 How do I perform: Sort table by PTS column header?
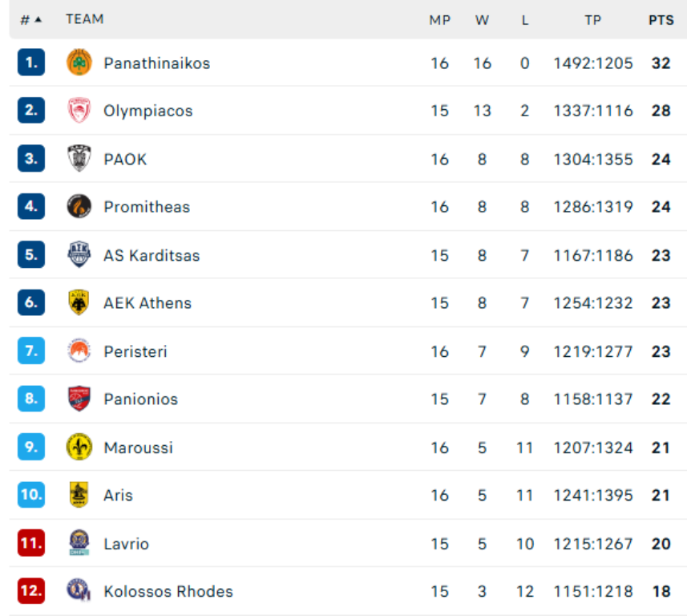pyautogui.click(x=661, y=20)
